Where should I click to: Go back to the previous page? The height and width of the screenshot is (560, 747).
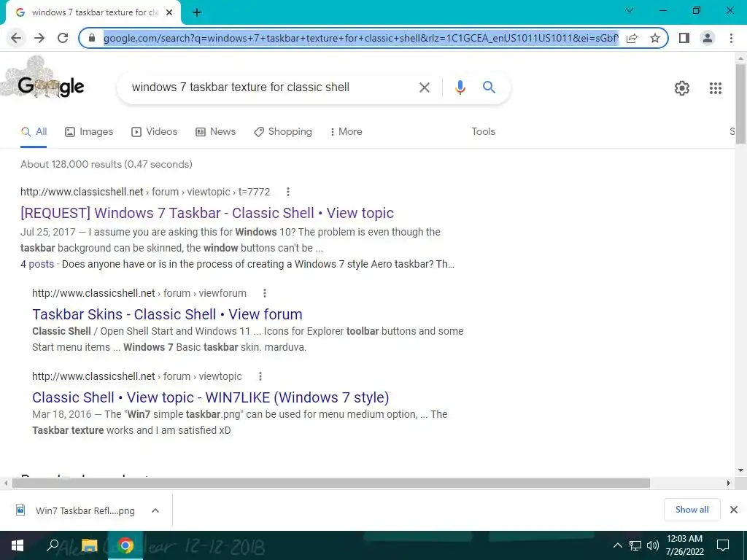[x=16, y=38]
